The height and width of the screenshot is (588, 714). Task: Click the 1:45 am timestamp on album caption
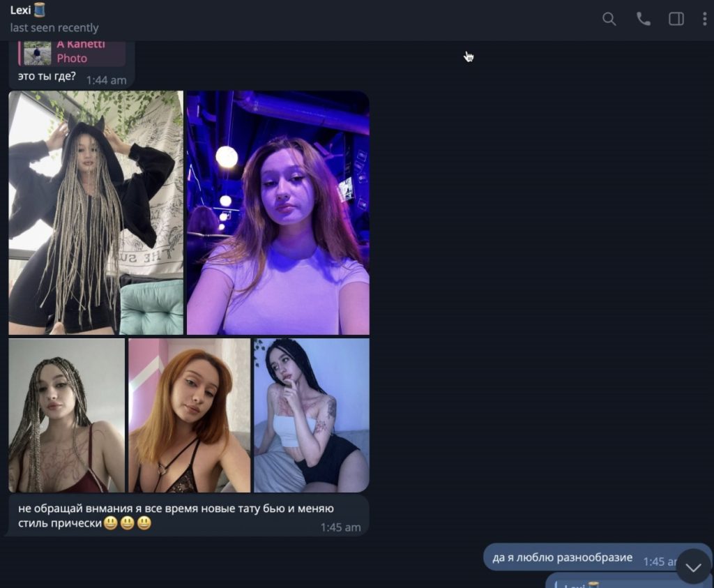(340, 527)
